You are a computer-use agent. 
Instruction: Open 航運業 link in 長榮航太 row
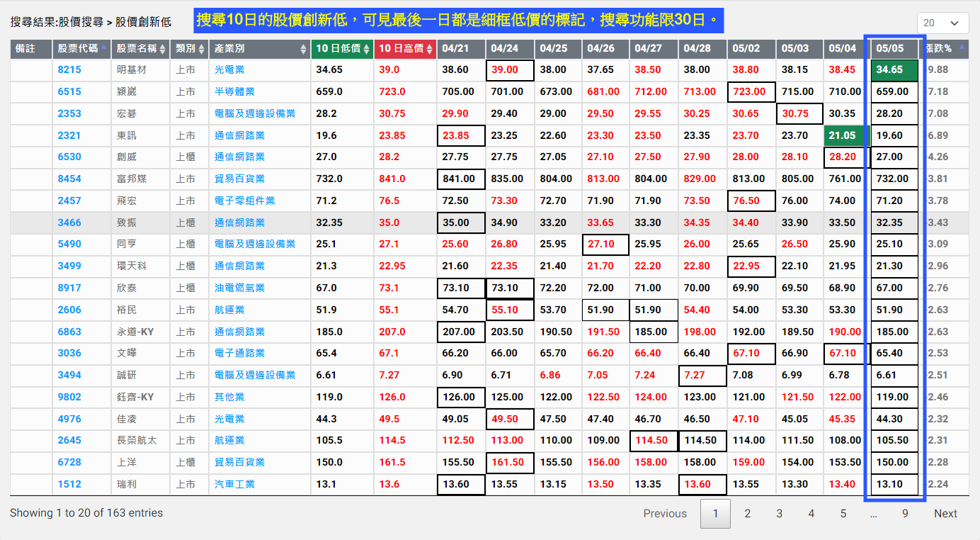coord(229,440)
